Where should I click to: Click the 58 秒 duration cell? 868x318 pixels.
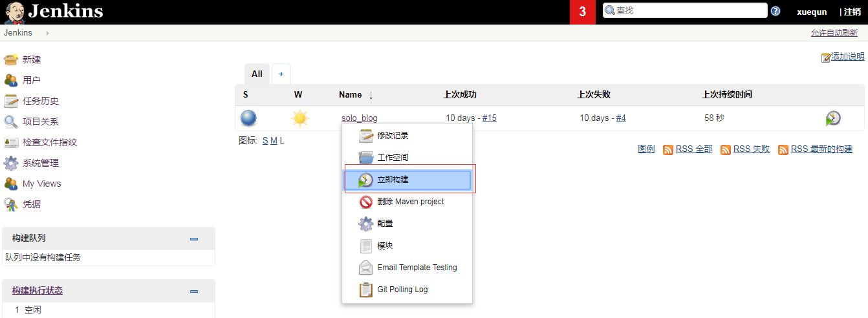(x=714, y=118)
